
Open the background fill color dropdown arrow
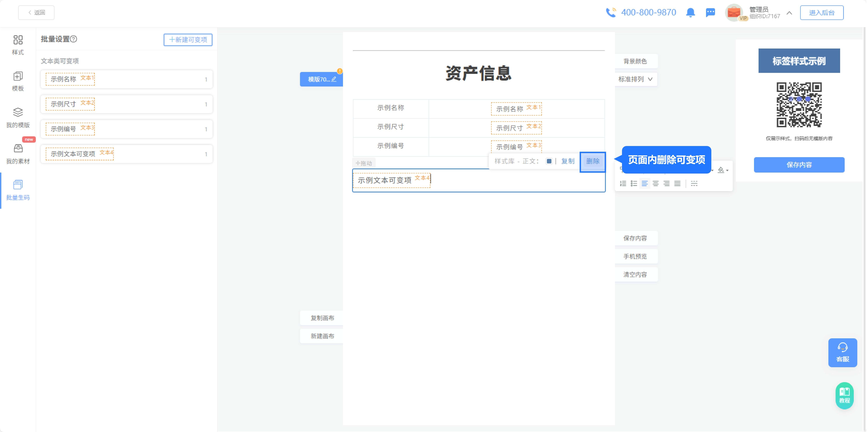click(x=727, y=170)
